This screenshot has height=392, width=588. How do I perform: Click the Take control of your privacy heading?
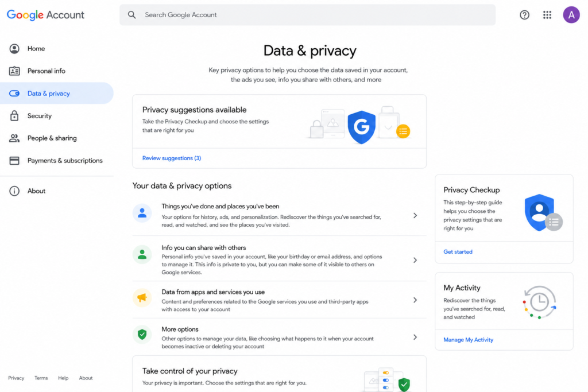click(x=189, y=371)
